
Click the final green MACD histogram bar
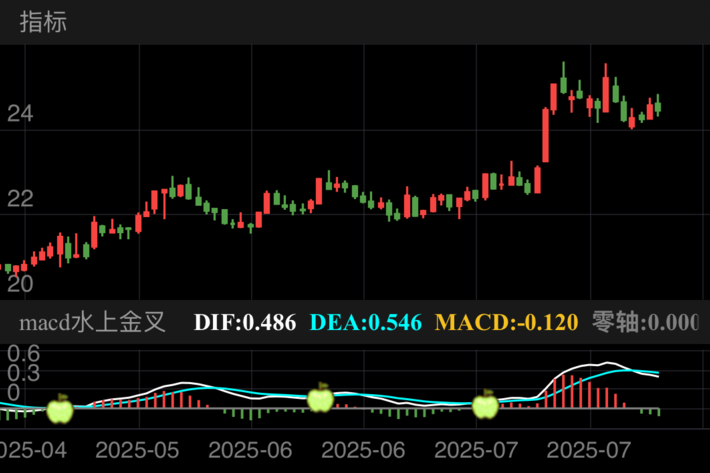(x=657, y=411)
